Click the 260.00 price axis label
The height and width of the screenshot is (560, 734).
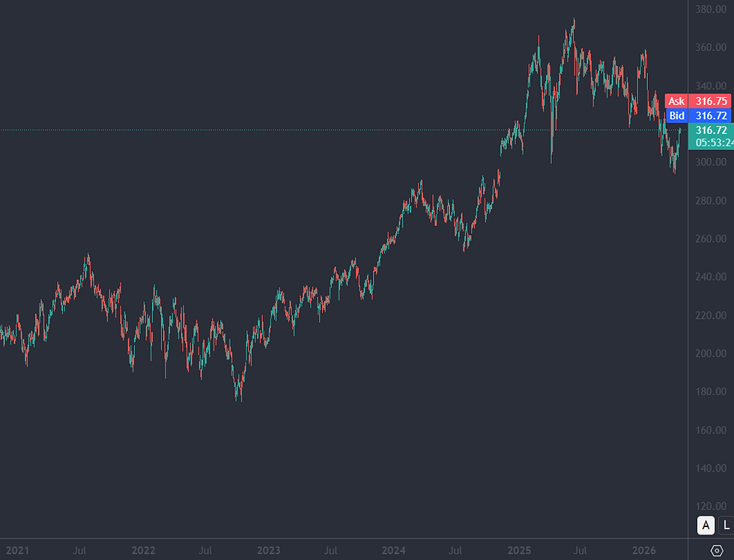711,239
